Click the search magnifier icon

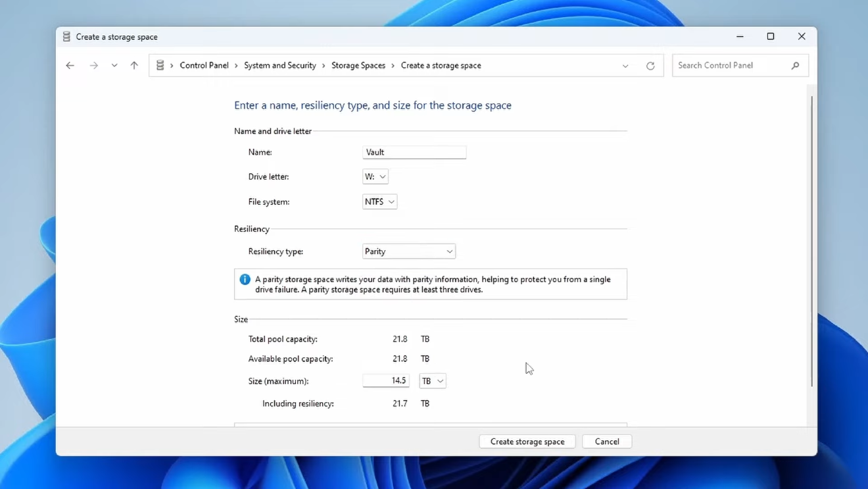[x=795, y=65]
